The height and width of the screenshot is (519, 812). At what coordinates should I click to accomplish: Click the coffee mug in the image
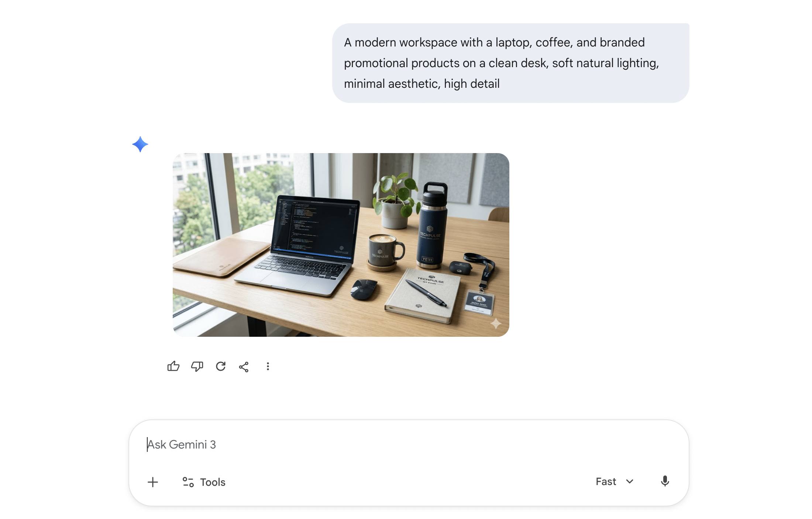(385, 251)
